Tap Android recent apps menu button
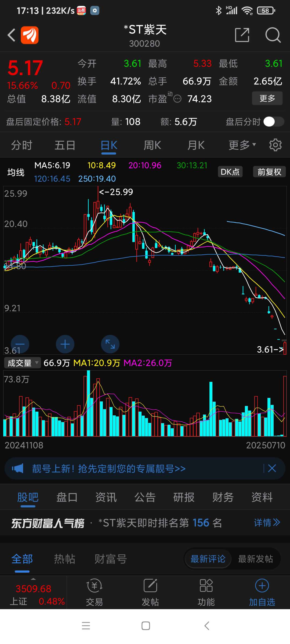The width and height of the screenshot is (290, 644). (x=86, y=626)
